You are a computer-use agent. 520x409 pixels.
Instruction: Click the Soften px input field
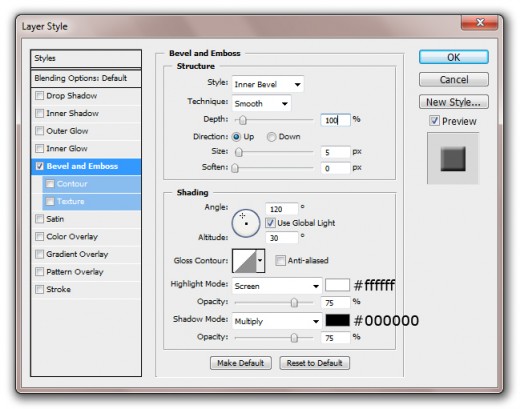(x=335, y=168)
